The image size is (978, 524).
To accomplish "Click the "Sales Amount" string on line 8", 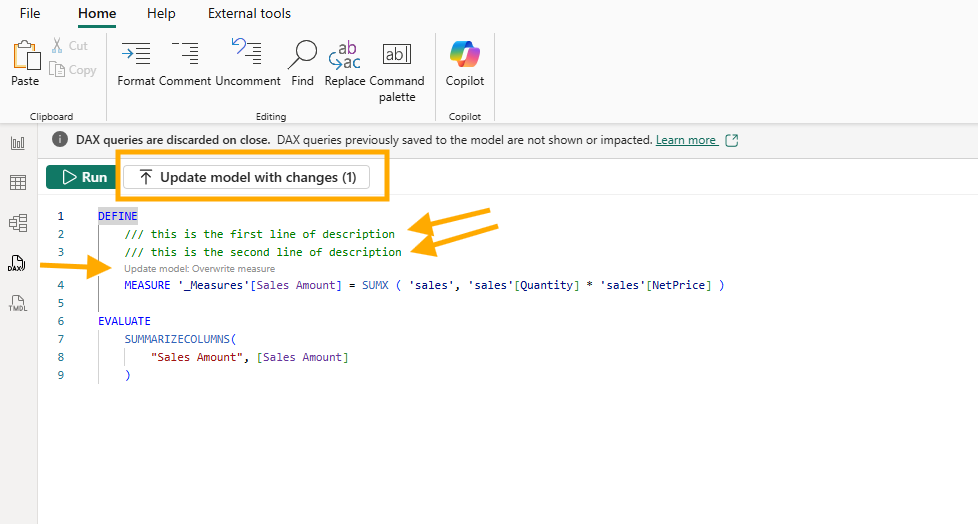I will [197, 357].
